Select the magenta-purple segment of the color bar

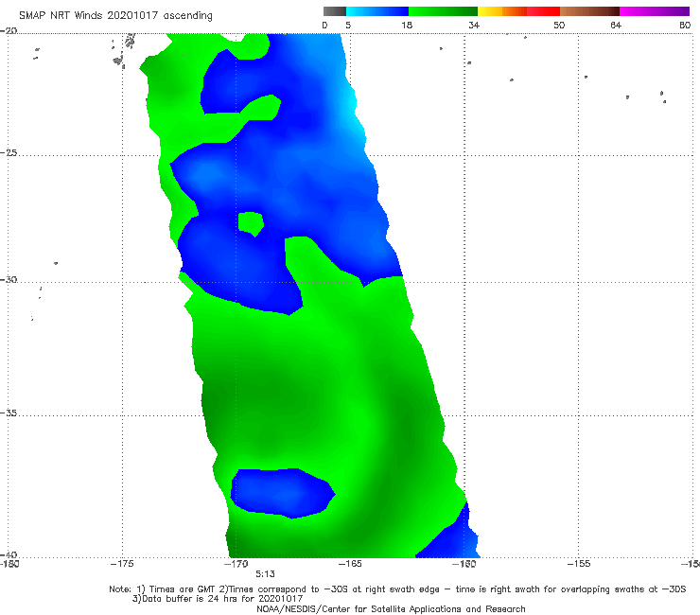[x=655, y=11]
